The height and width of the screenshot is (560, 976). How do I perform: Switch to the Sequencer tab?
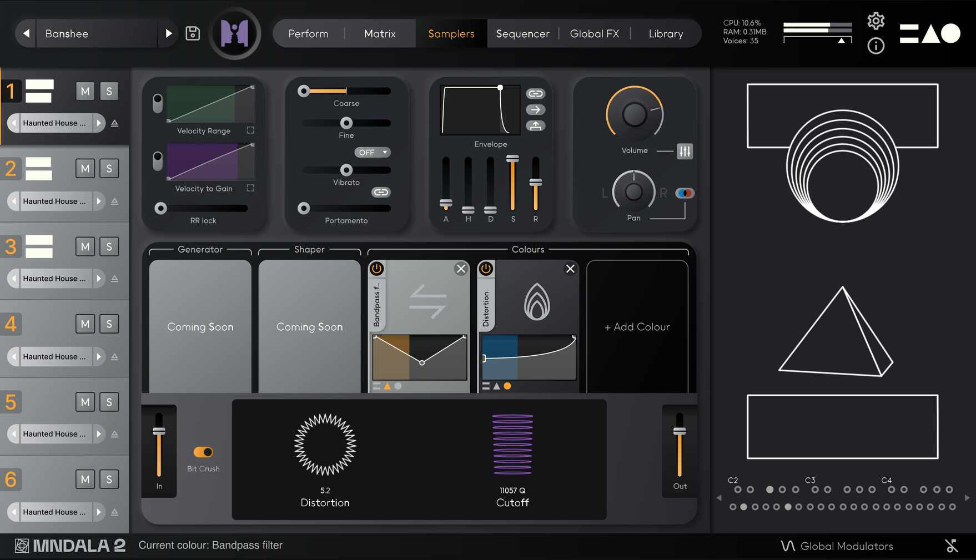[522, 33]
